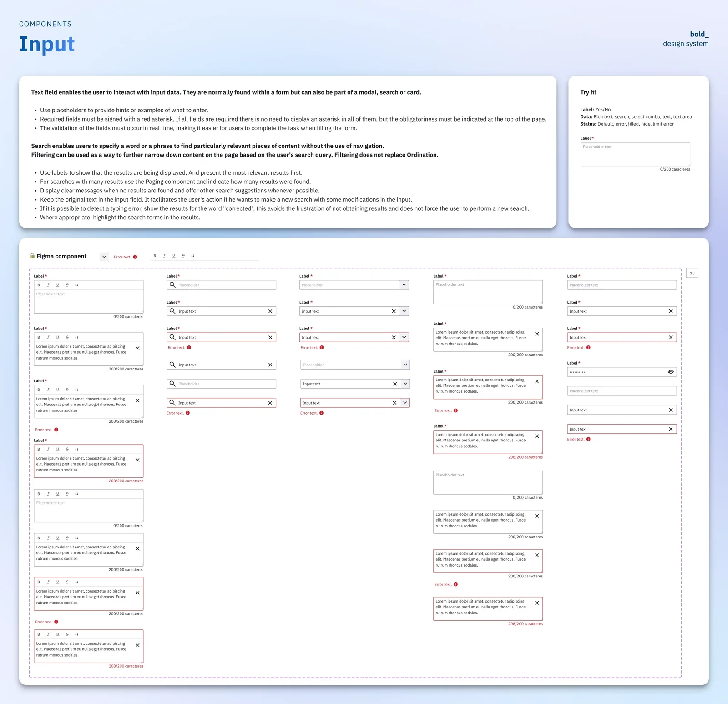Click the error info icon next to Error text

coord(135,256)
